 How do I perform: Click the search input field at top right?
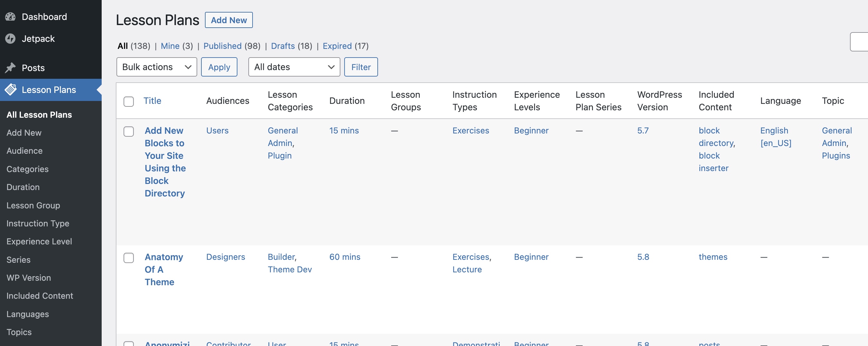tap(859, 42)
